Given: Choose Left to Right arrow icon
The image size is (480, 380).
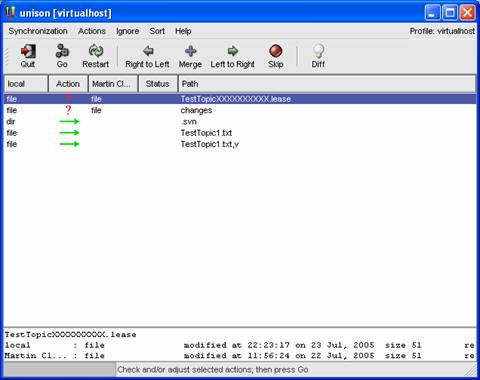Looking at the screenshot, I should coord(233,51).
